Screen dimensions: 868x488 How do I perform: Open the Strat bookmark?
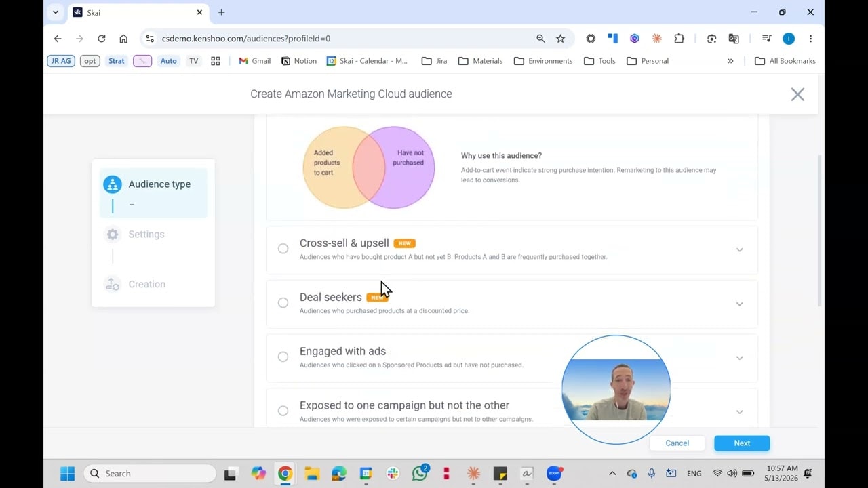click(117, 61)
